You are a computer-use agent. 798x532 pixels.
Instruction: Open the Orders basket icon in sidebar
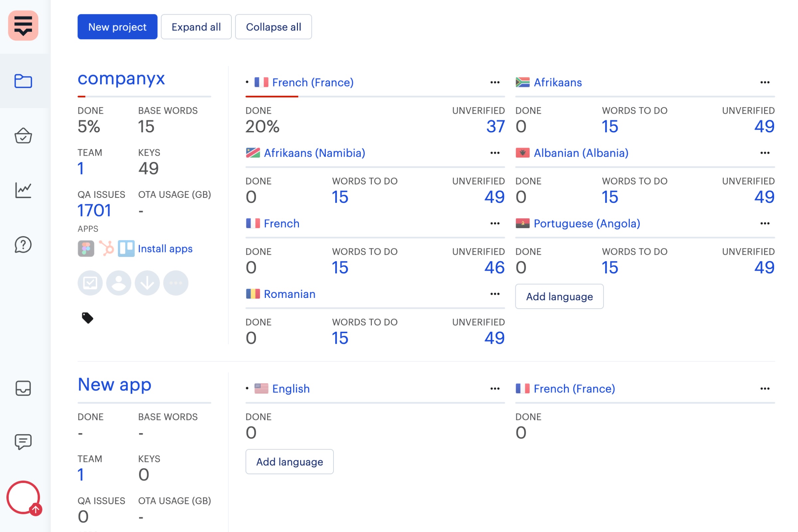23,136
